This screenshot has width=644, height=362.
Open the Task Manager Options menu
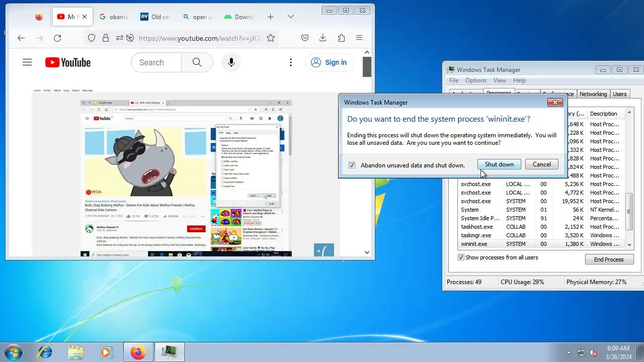(476, 80)
